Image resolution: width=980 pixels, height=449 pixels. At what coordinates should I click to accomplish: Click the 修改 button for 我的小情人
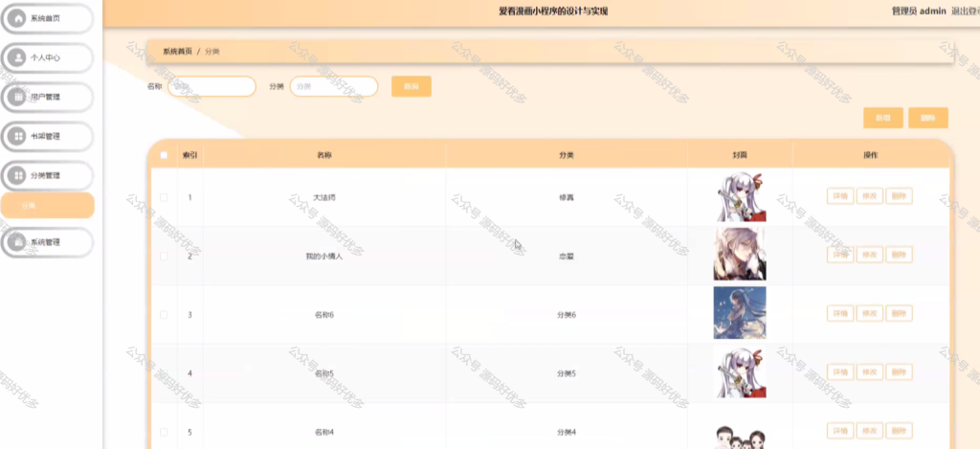(x=869, y=255)
